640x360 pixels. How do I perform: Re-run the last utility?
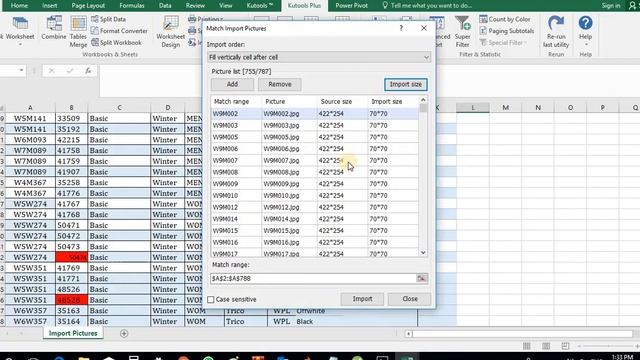[556, 32]
